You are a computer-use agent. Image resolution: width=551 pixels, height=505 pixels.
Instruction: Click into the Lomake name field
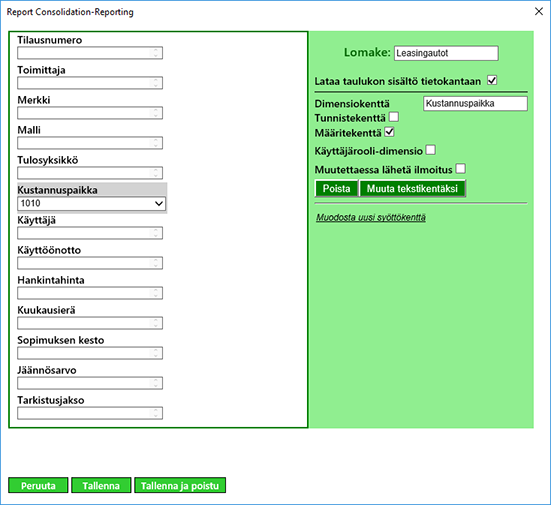[x=446, y=53]
